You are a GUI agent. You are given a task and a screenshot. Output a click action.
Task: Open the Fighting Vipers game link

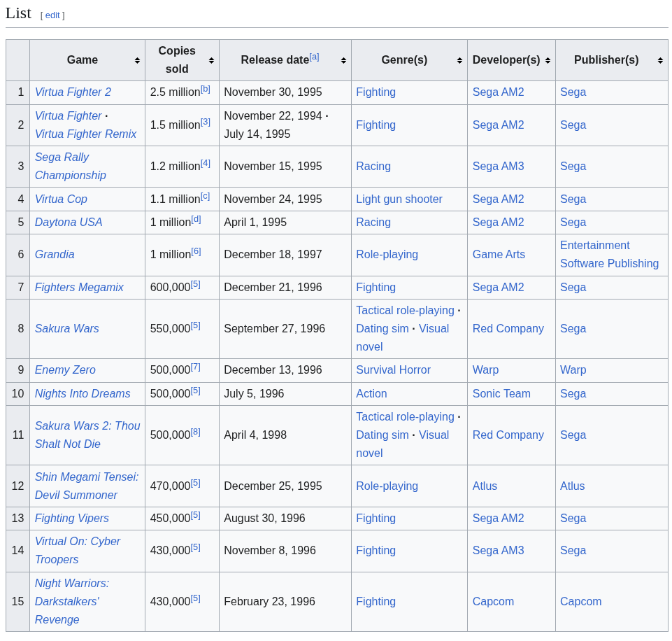pyautogui.click(x=71, y=519)
